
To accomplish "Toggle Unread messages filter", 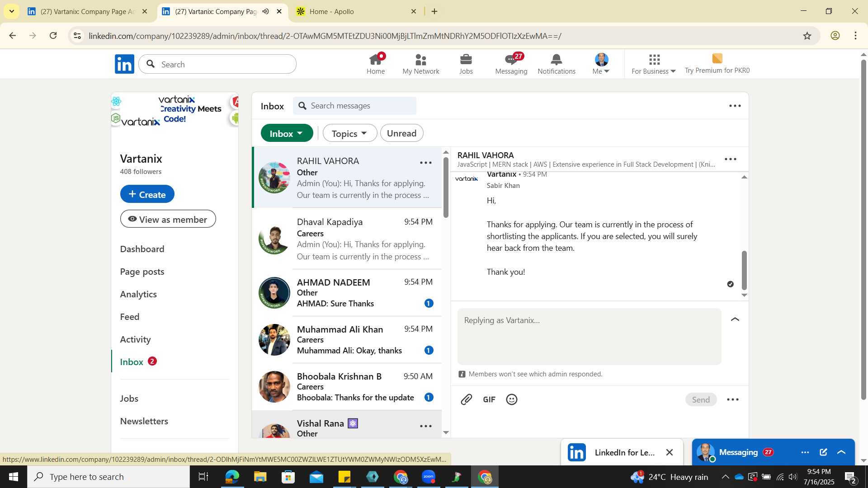I will point(402,133).
